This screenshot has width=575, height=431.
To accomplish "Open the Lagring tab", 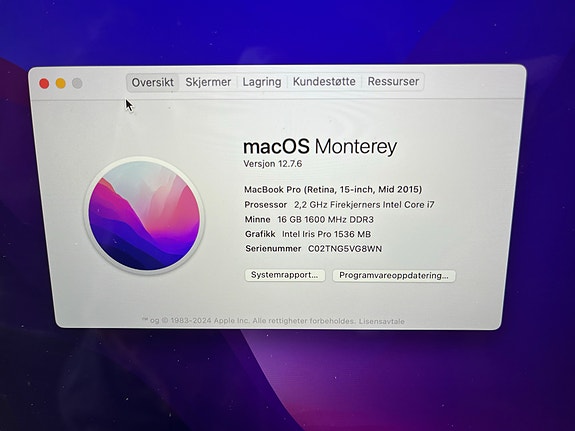I will pyautogui.click(x=262, y=81).
